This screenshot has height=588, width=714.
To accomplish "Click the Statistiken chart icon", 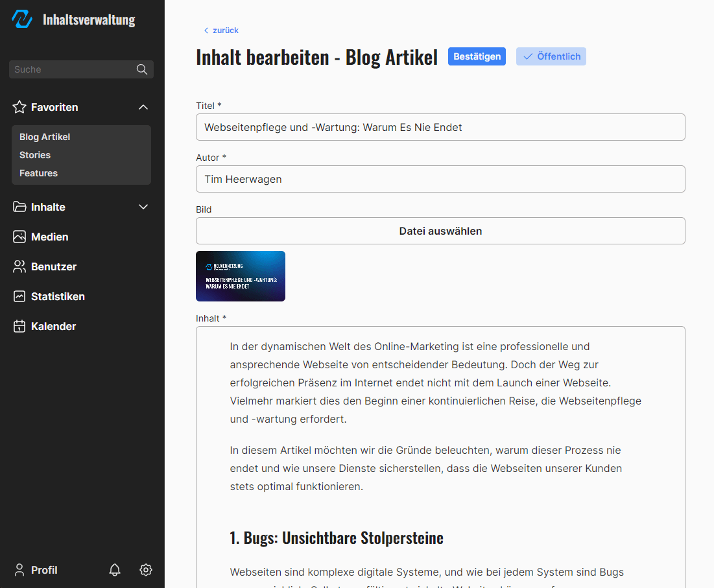I will 19,296.
